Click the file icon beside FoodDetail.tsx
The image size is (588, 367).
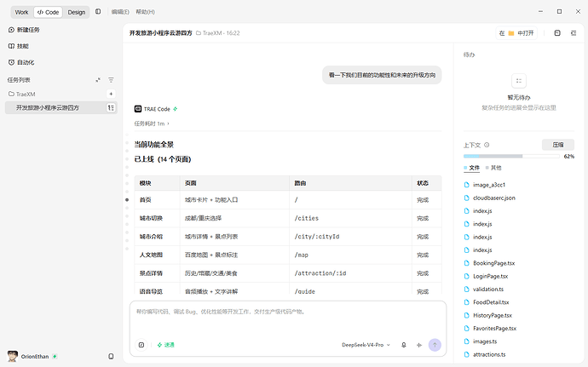467,302
